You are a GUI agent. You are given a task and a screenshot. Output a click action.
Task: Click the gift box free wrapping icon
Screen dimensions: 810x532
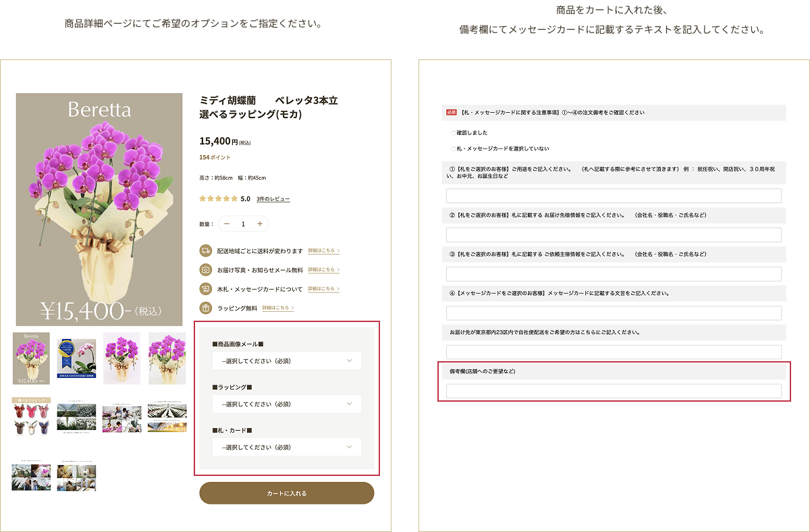coord(205,308)
